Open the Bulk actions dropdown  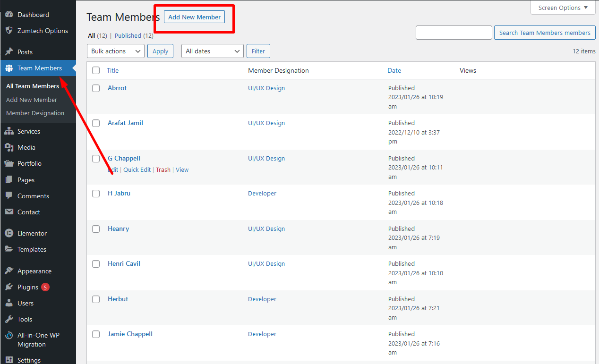[116, 51]
